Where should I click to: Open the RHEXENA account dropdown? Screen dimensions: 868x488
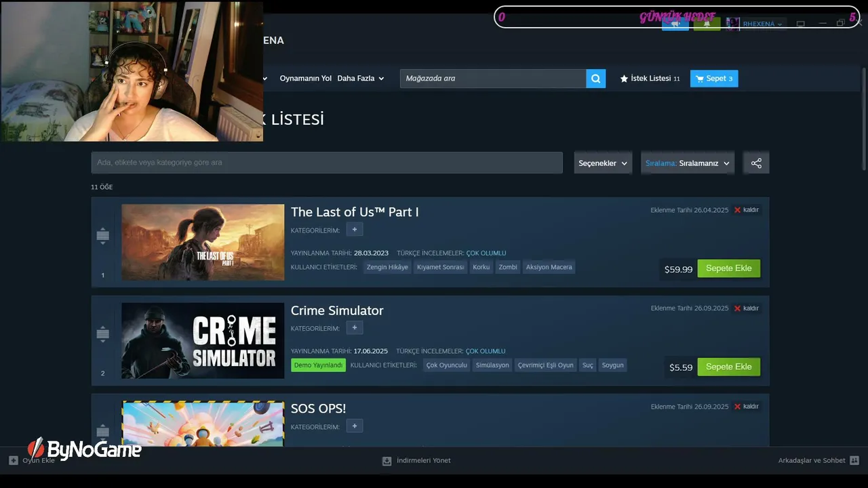(762, 24)
